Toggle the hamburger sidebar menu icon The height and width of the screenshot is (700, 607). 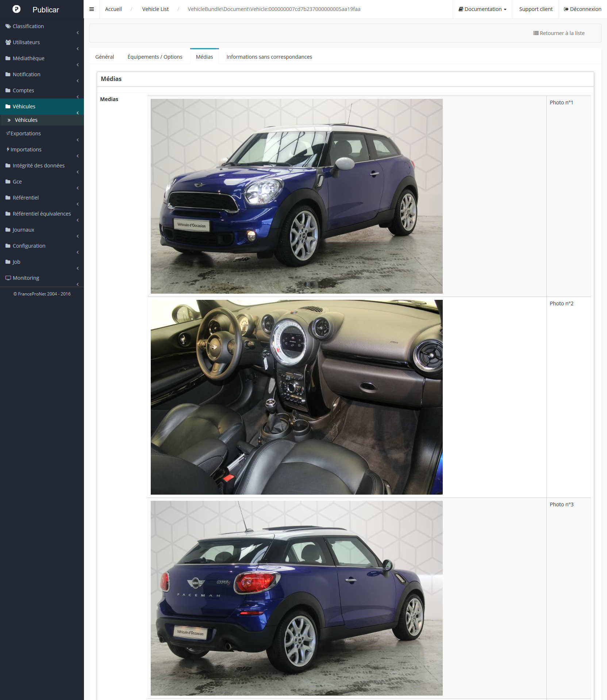(92, 9)
